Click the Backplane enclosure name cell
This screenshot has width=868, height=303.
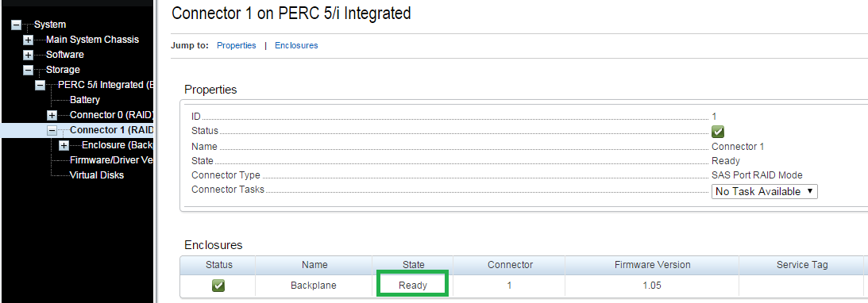click(314, 286)
